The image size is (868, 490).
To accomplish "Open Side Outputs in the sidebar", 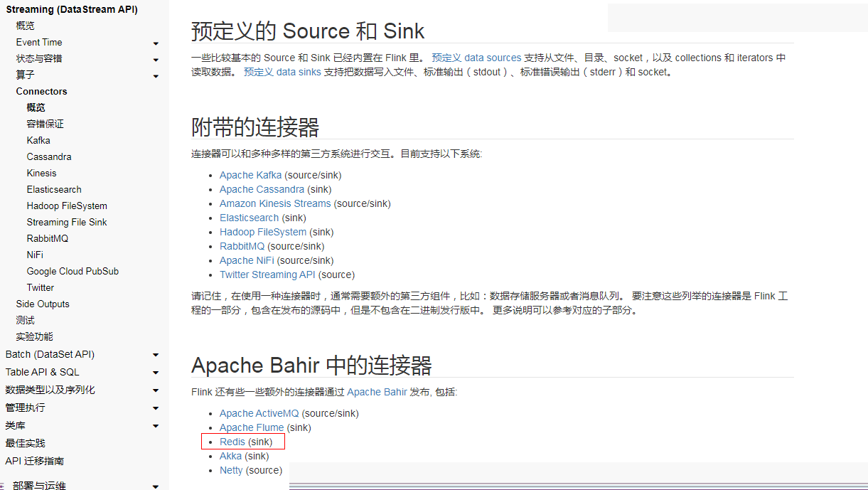I will pos(43,304).
